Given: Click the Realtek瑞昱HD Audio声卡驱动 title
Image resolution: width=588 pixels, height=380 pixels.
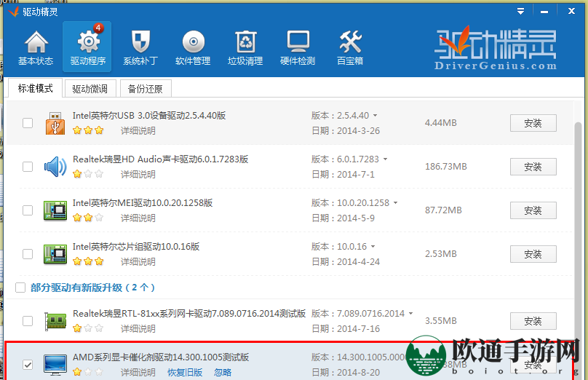Looking at the screenshot, I should pos(161,159).
